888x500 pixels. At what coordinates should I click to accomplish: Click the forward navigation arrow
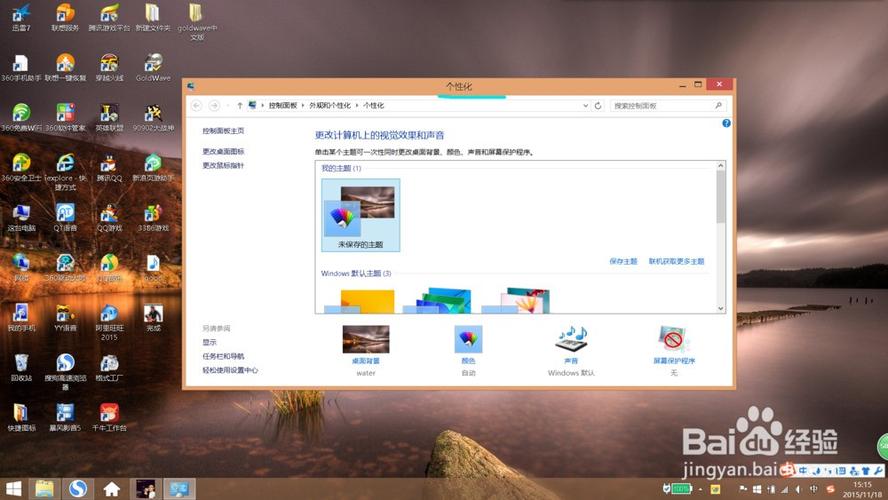tap(214, 105)
